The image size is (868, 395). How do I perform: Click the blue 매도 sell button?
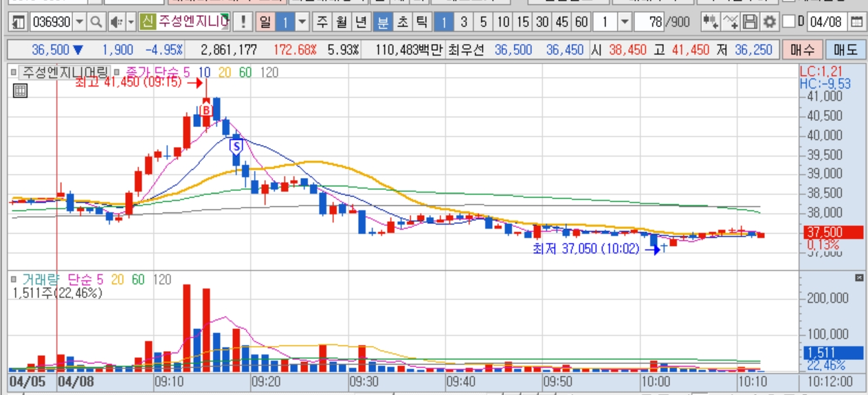pyautogui.click(x=845, y=50)
